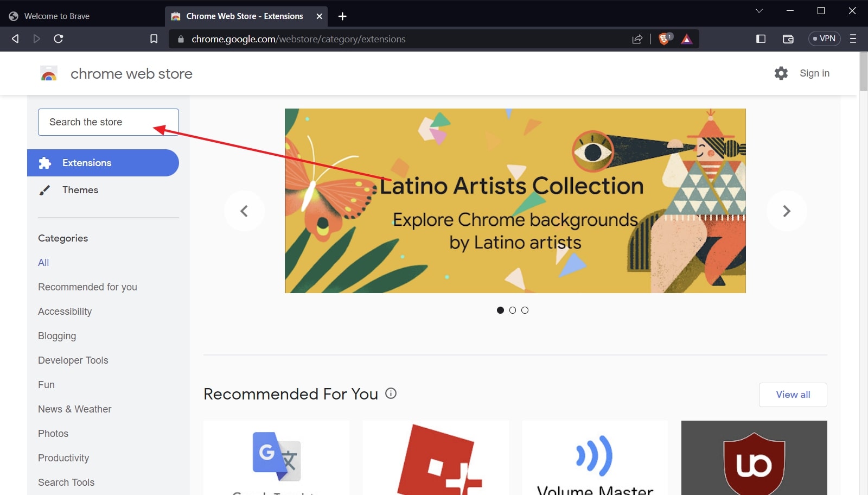Focus the Search the store field

(108, 122)
